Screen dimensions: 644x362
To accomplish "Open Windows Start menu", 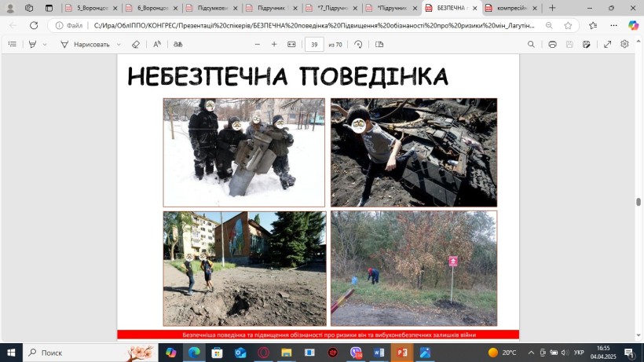I will click(11, 353).
